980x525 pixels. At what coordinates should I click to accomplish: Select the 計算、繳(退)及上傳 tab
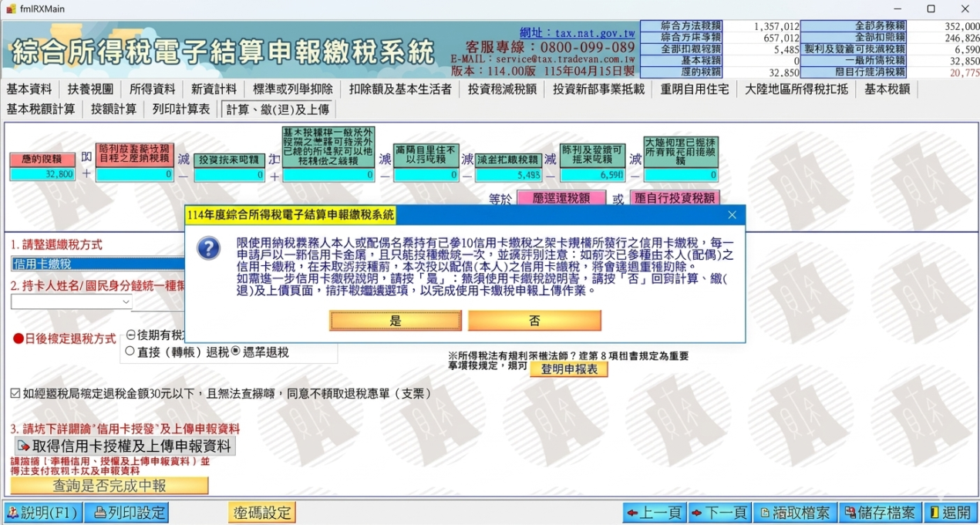[x=278, y=109]
